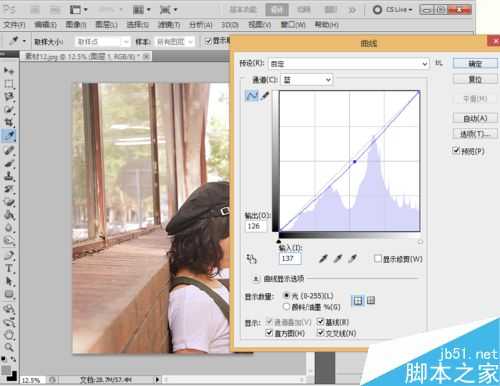Select the Path Selection tool
Image resolution: width=500 pixels, height=386 pixels.
9,282
